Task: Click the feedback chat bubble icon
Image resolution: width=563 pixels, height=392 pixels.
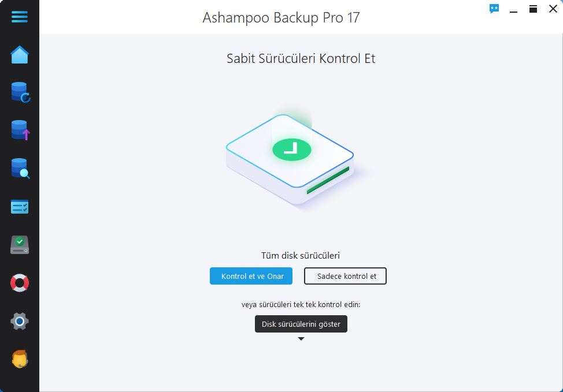Action: point(494,9)
